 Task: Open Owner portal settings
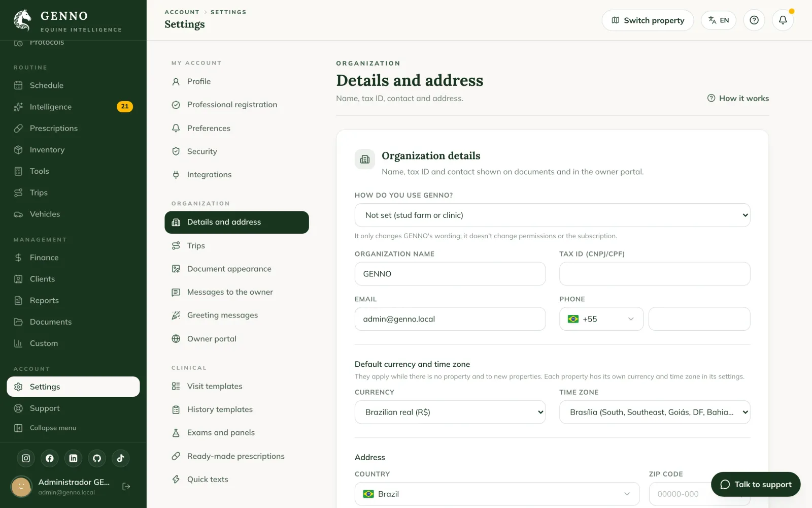click(236, 339)
